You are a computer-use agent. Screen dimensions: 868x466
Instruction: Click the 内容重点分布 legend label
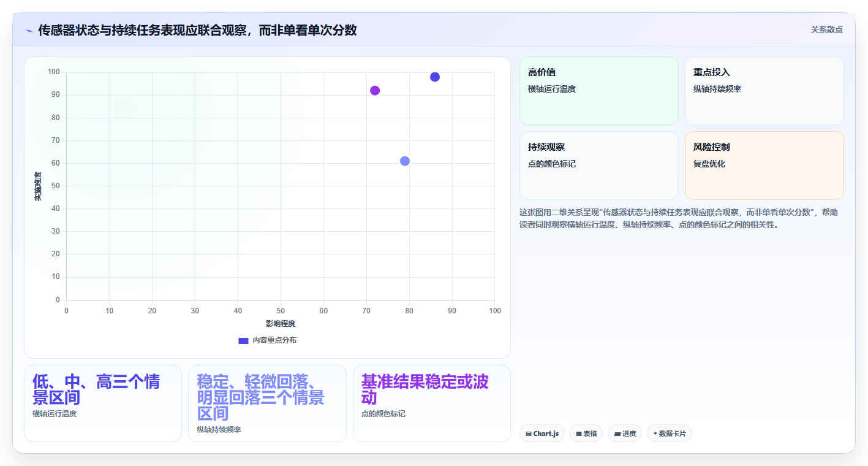click(274, 340)
